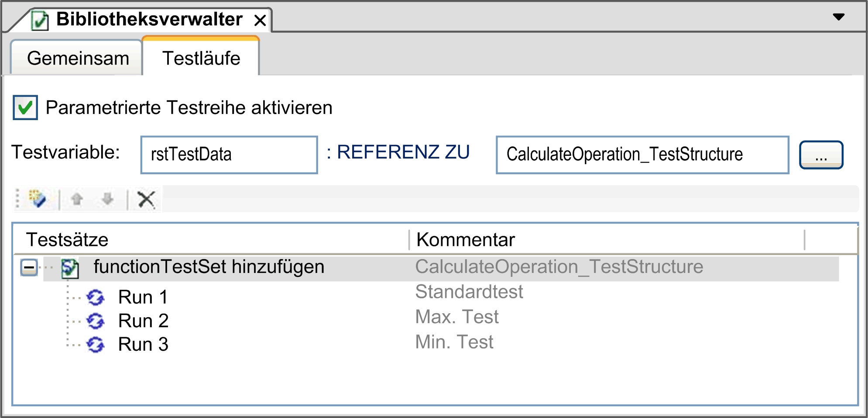Select the Run 3 entry
The image size is (868, 418).
click(x=143, y=344)
